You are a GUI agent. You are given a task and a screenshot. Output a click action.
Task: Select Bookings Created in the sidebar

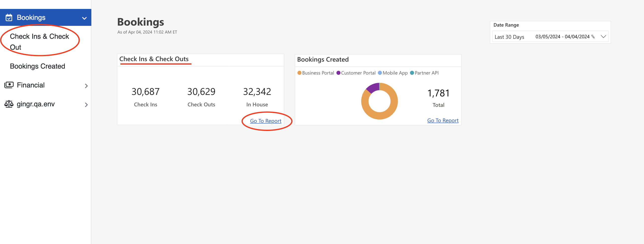(x=37, y=66)
